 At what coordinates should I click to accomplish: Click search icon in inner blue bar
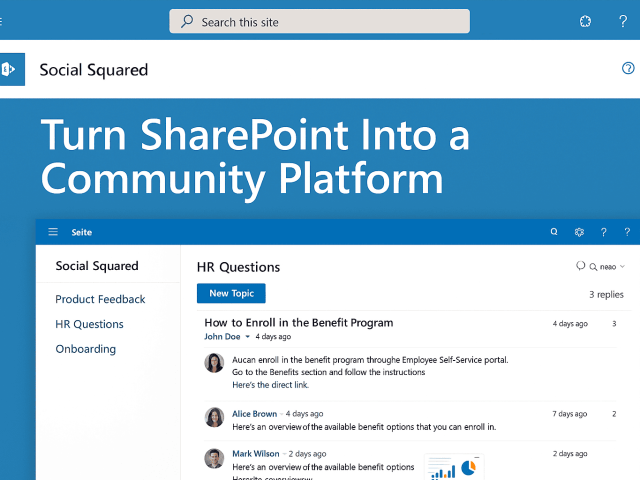pyautogui.click(x=554, y=232)
